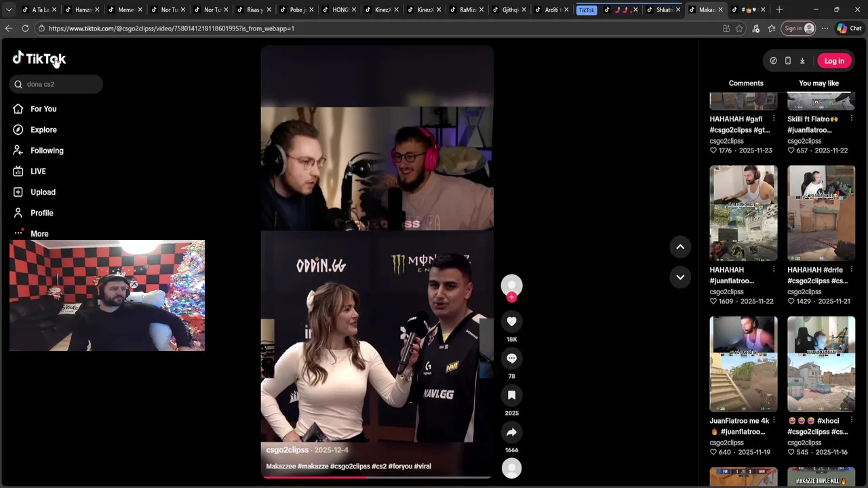Open the LIVE section
Screen dimensions: 868x488
click(x=38, y=171)
